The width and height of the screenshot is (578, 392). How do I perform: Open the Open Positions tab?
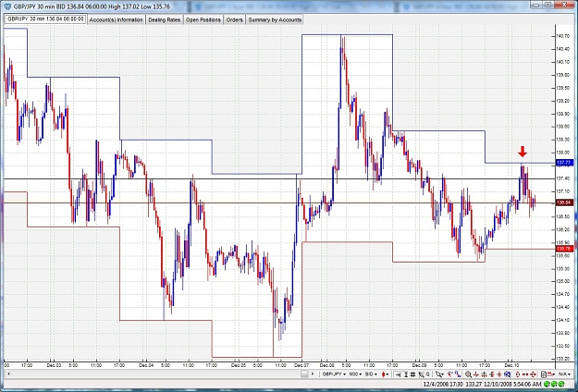point(203,20)
